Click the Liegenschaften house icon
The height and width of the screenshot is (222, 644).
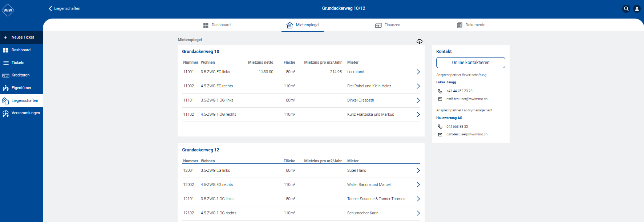coord(5,100)
